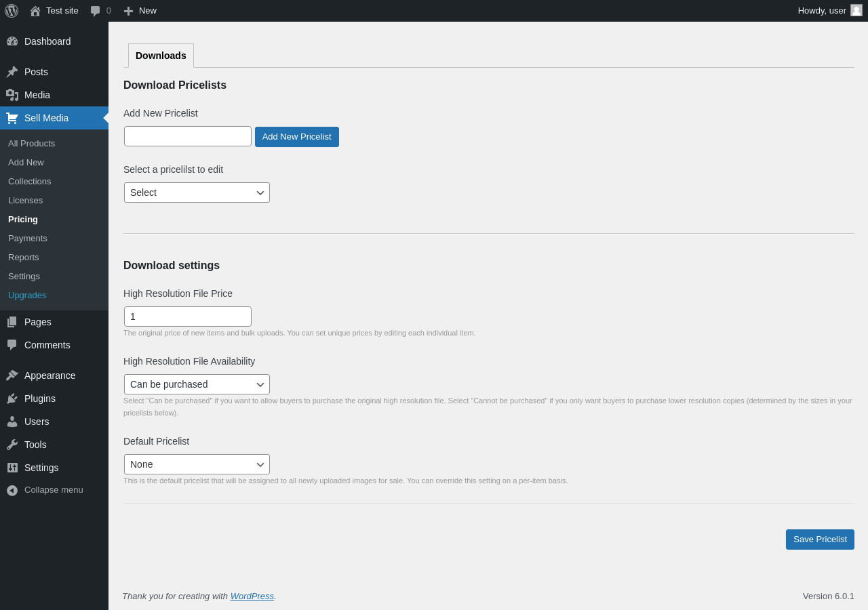Viewport: 868px width, 610px height.
Task: Open Add New under Sell Media
Action: coord(26,163)
